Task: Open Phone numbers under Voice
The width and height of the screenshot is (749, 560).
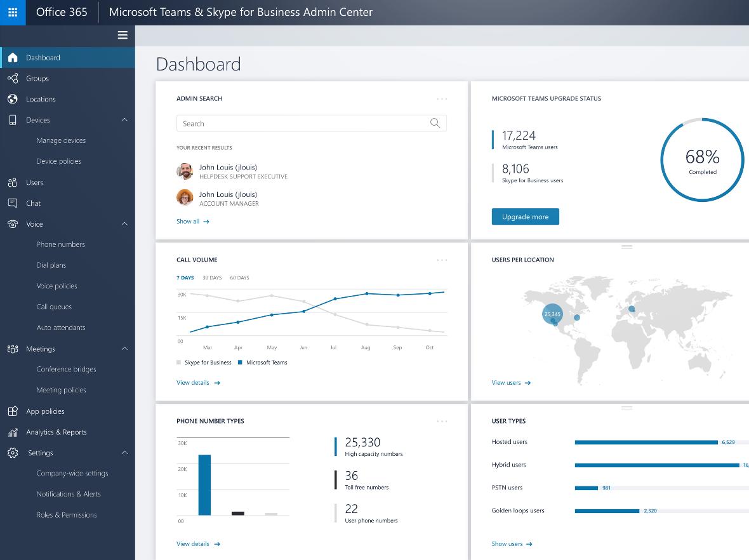Action: tap(61, 244)
